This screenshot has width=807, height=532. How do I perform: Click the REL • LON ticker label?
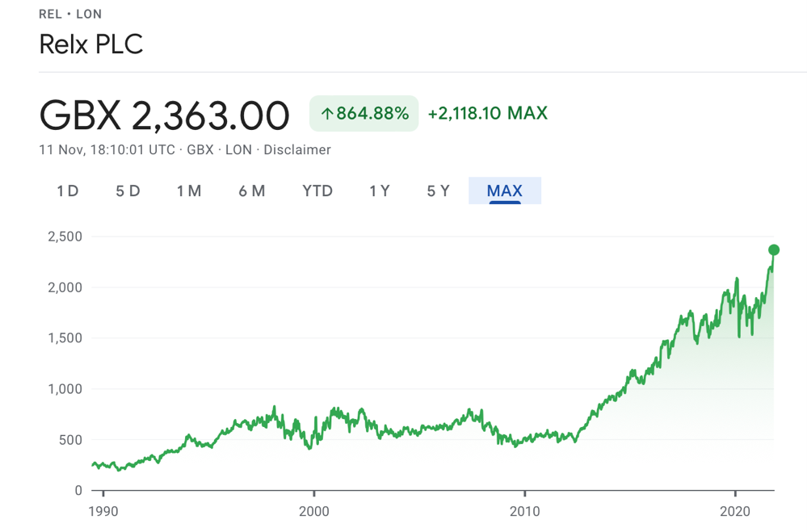(70, 15)
